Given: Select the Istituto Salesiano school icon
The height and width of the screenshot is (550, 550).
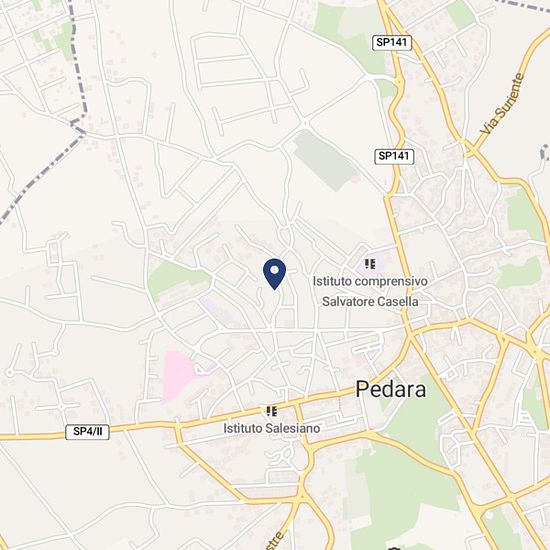Looking at the screenshot, I should (x=272, y=411).
